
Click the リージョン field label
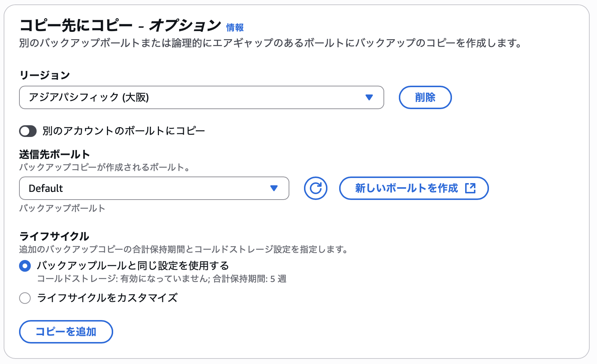point(45,75)
